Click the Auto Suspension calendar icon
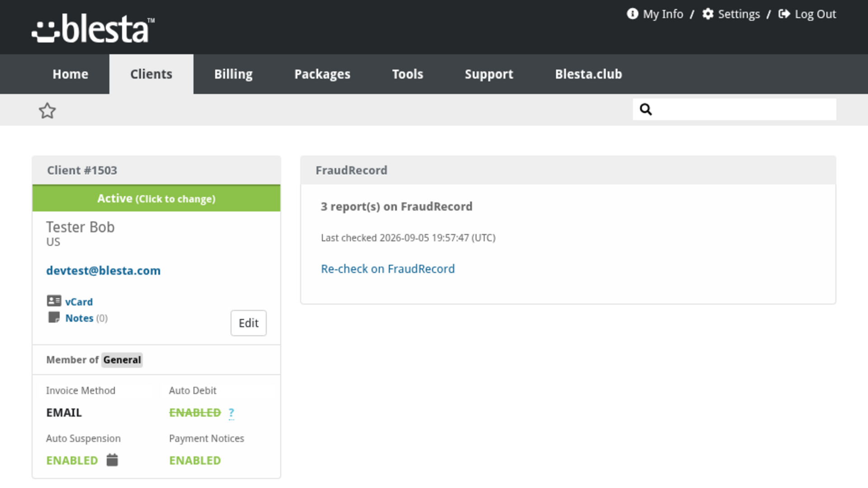The image size is (868, 488). point(112,460)
